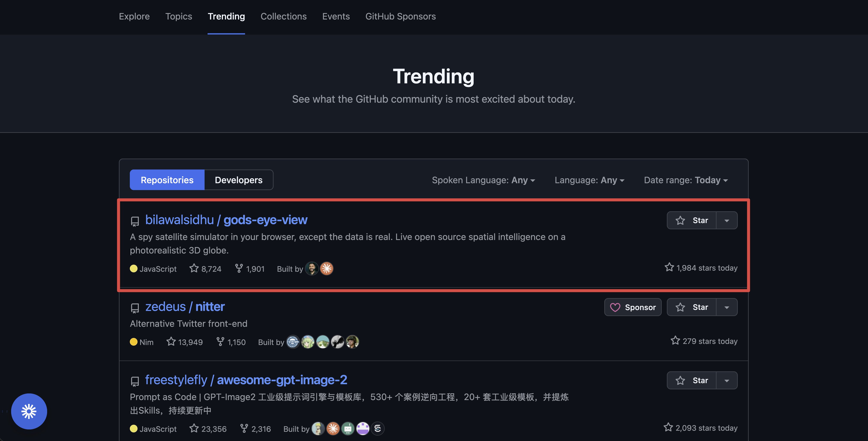Click the star icon on gods-eye-view Star button
The width and height of the screenshot is (868, 441).
click(680, 220)
